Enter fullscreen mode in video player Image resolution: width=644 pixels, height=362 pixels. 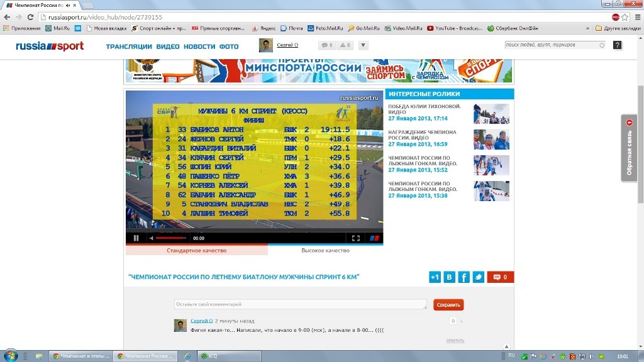355,238
